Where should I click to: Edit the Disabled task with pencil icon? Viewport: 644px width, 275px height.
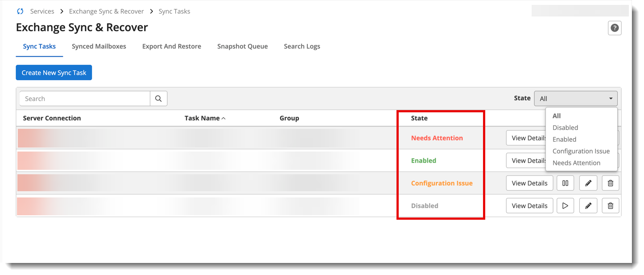(588, 206)
